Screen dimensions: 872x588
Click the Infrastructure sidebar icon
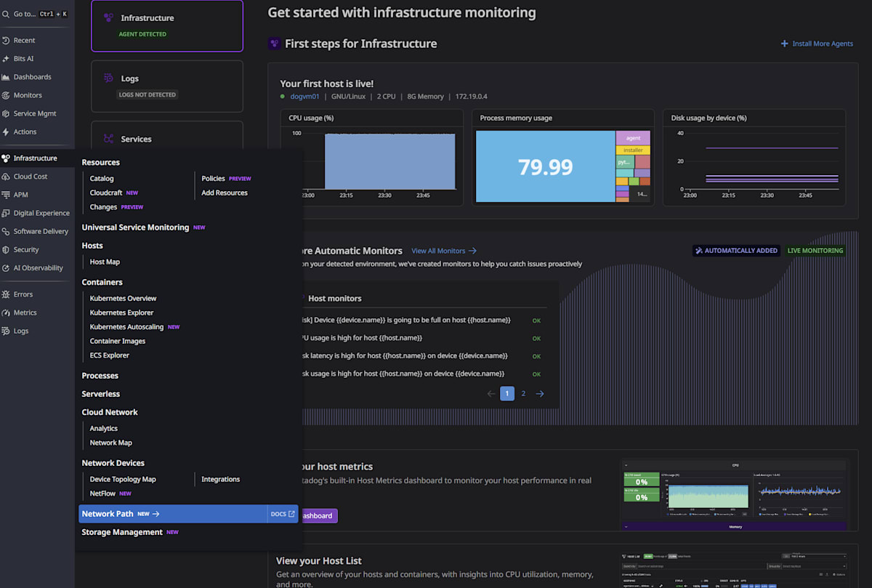tap(6, 158)
